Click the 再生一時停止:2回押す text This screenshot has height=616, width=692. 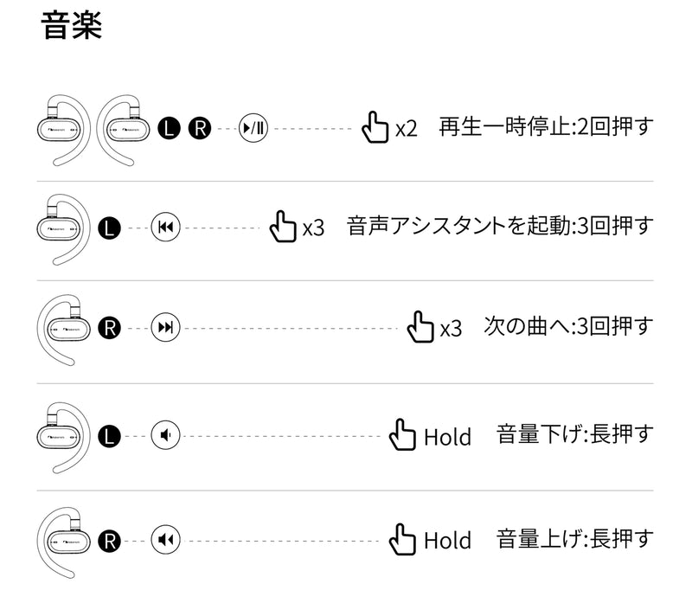click(x=545, y=126)
